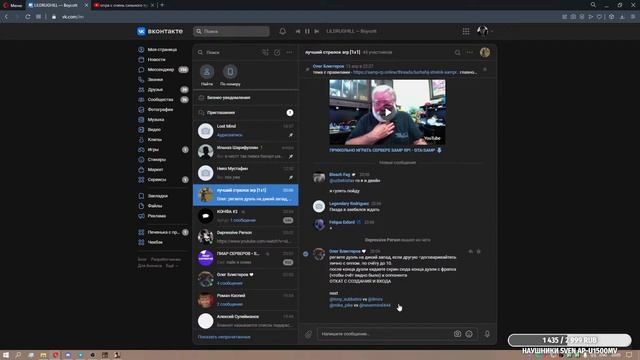Viewport: 640px width, 360px height.
Task: Click the Найти contacts button
Action: tap(207, 76)
